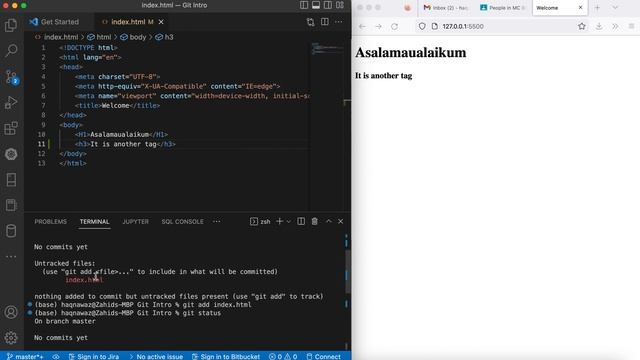Open the Manage gear in activity bar
Viewport: 640px width, 360px height.
11,338
